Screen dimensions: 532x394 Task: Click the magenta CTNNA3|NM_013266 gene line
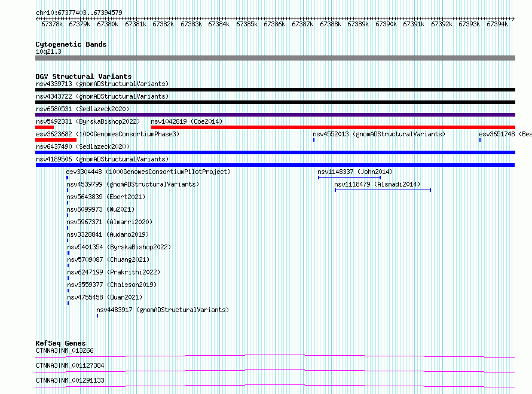click(275, 356)
